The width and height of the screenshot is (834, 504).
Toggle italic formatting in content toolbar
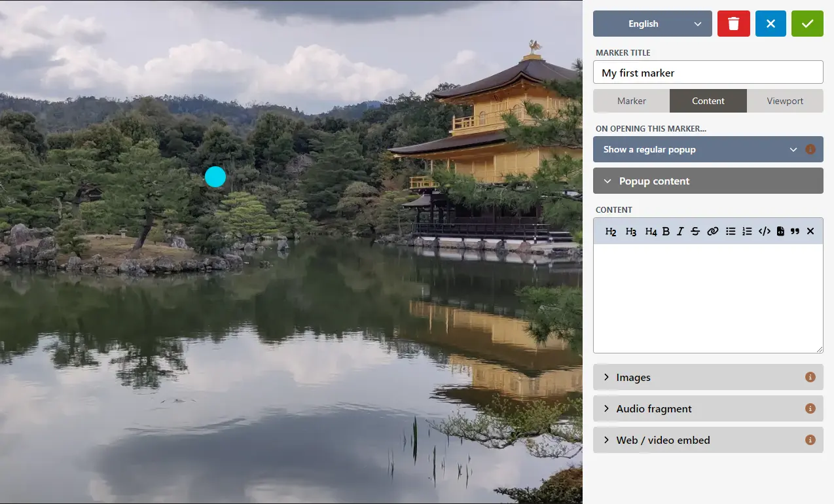coord(680,231)
